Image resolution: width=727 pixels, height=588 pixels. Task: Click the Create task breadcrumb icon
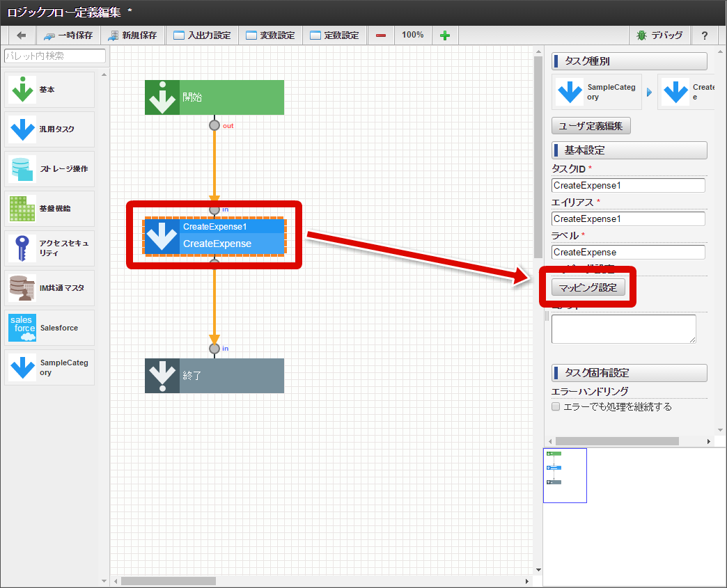click(x=675, y=92)
